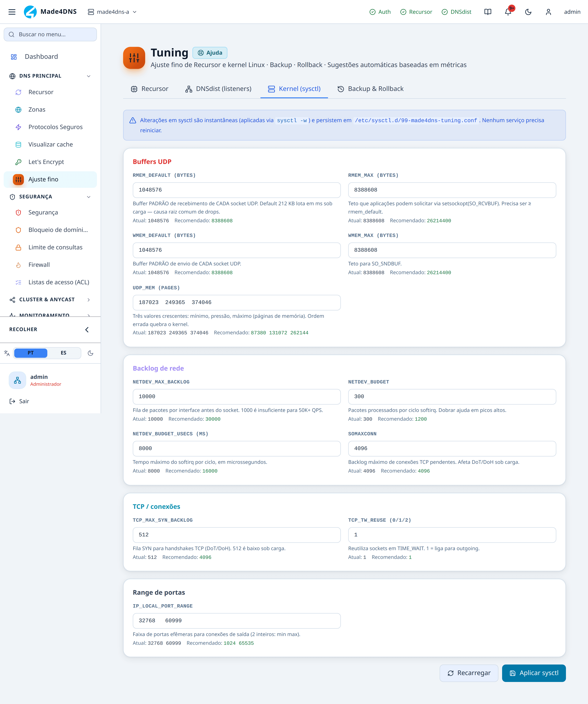Click the admin avatar in sidebar
The width and height of the screenshot is (588, 704).
pyautogui.click(x=17, y=380)
